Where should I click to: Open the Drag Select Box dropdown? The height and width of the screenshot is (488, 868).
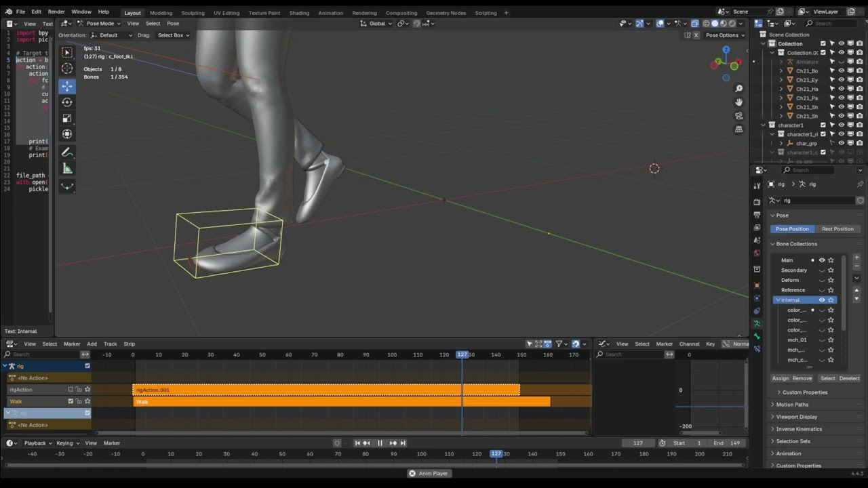click(x=174, y=35)
